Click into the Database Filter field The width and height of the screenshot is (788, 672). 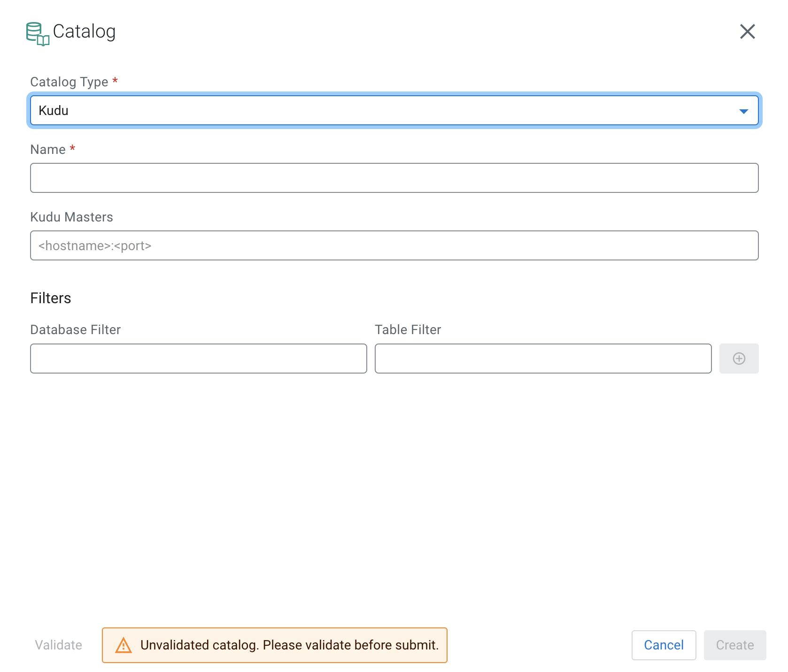pyautogui.click(x=198, y=359)
